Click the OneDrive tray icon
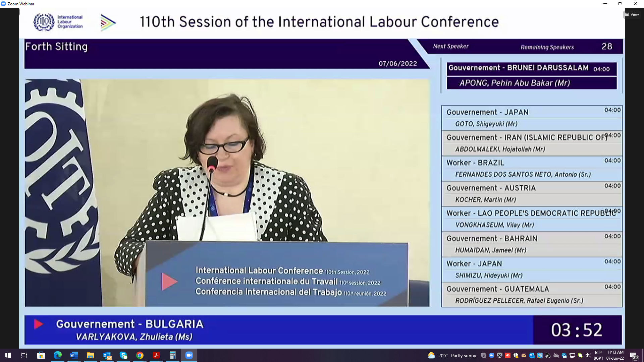This screenshot has height=362, width=644. click(x=556, y=355)
